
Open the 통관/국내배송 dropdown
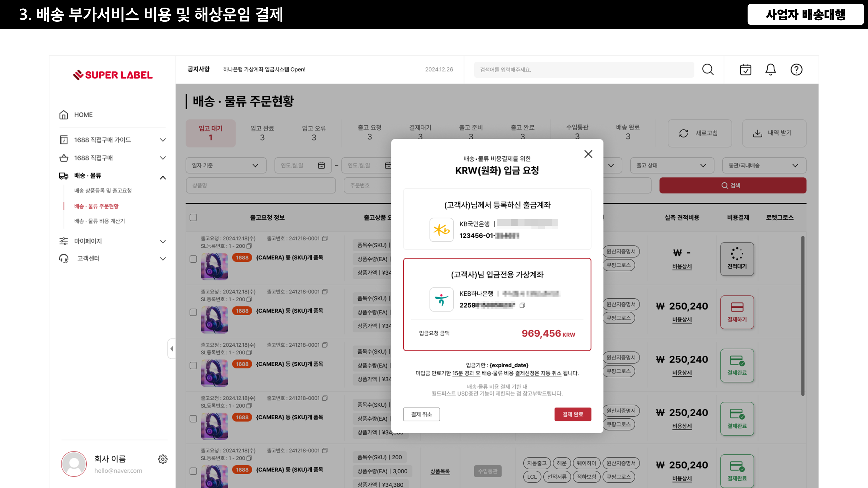click(x=764, y=165)
